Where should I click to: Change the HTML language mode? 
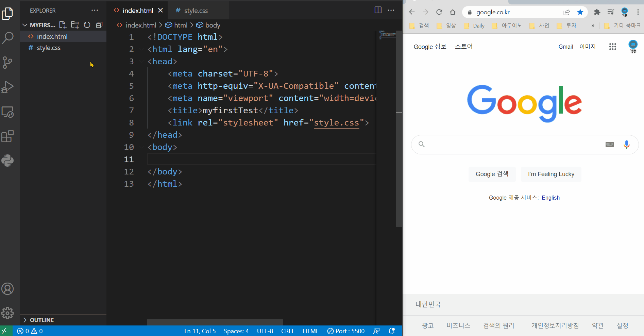[x=310, y=331]
